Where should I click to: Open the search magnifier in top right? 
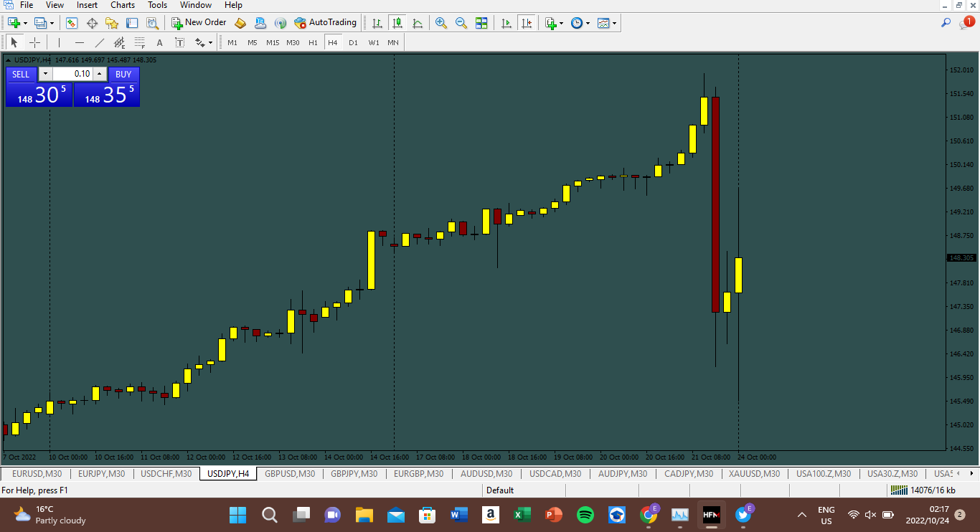(946, 23)
